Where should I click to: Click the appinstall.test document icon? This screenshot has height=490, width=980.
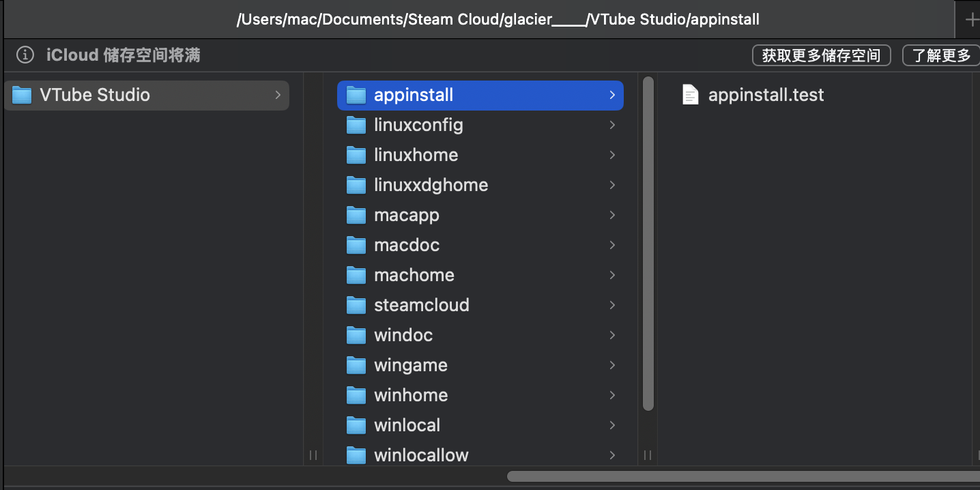691,95
